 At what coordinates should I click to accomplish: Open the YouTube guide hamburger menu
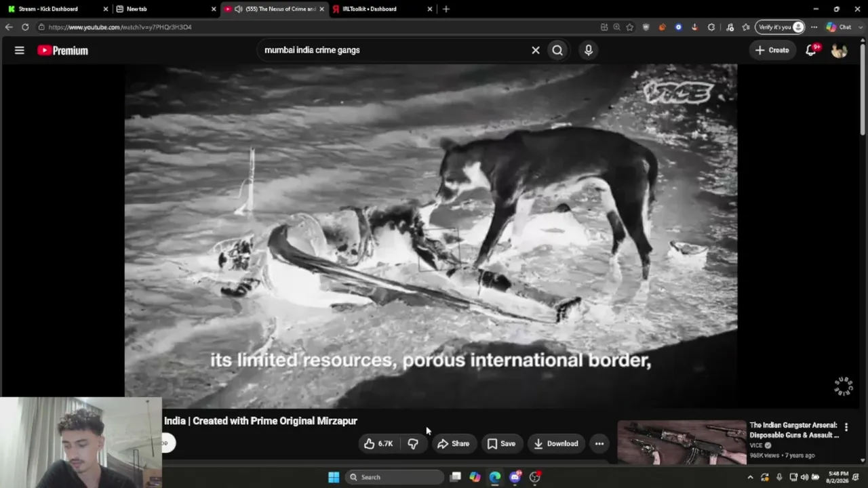click(x=20, y=50)
